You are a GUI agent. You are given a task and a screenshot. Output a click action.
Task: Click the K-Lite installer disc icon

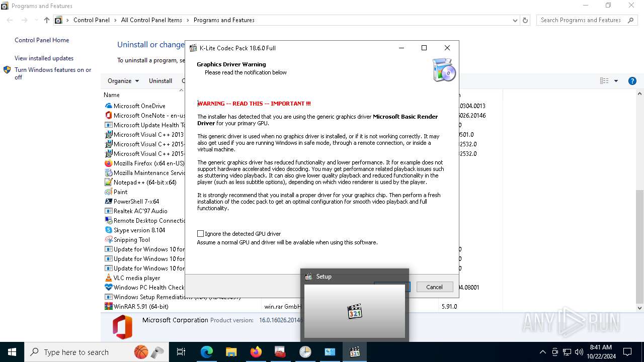click(444, 70)
